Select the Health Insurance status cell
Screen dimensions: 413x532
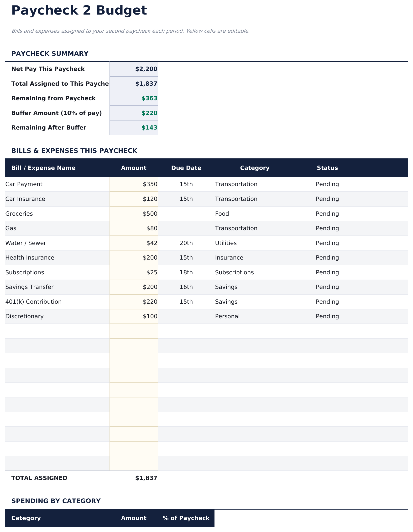coord(327,257)
